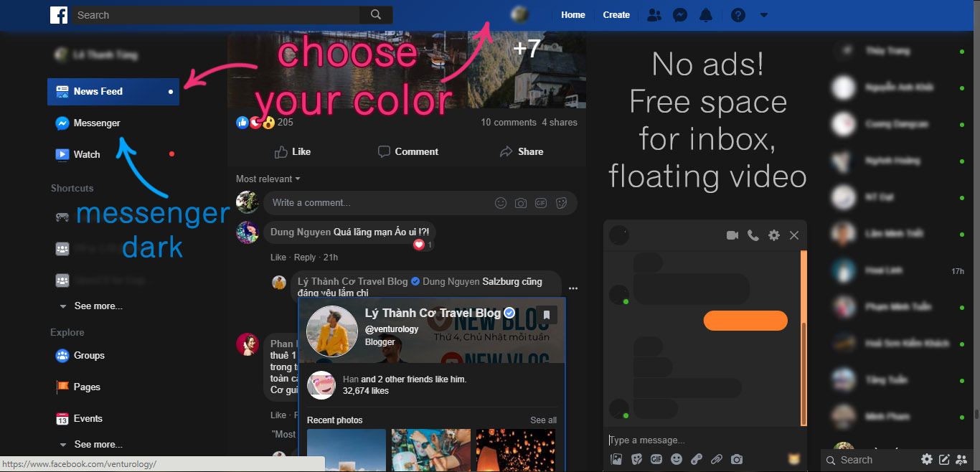The image size is (980, 472).
Task: Like the post with thumbs-up button
Action: 293,151
